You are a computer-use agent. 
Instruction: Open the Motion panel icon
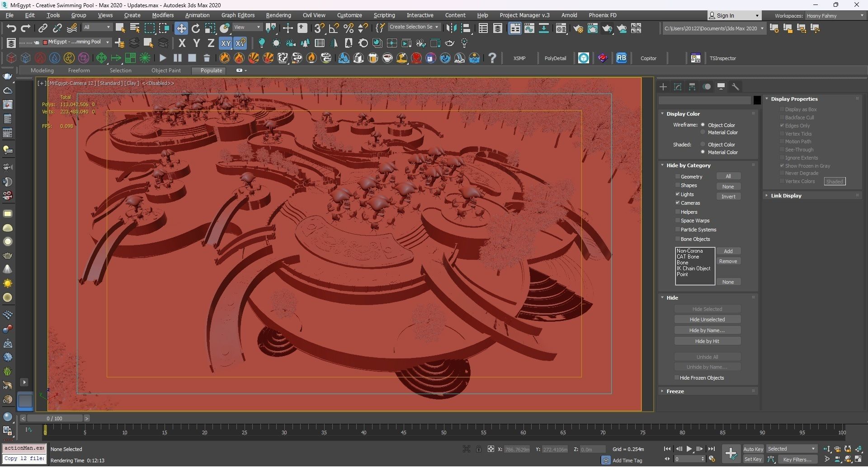[x=707, y=87]
